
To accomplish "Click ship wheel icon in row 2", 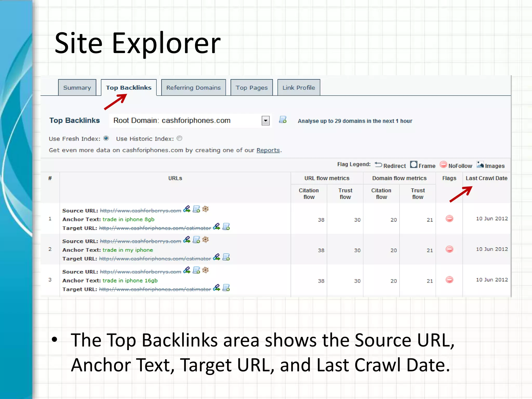I will pos(205,240).
